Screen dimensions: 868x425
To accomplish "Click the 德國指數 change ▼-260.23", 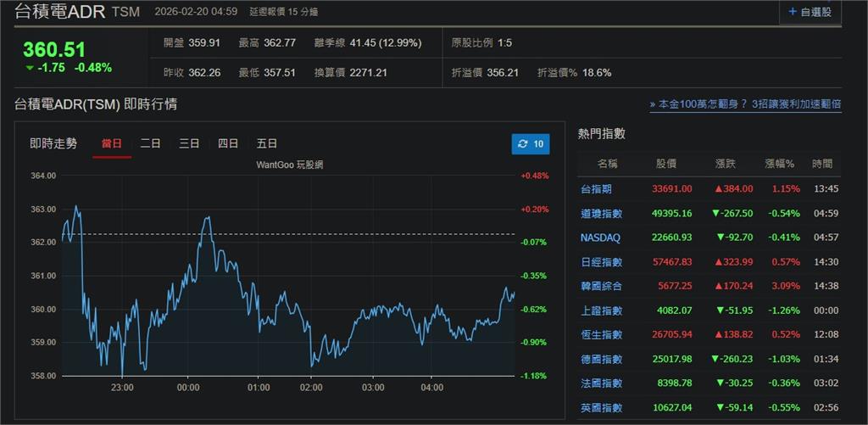I will (x=732, y=359).
